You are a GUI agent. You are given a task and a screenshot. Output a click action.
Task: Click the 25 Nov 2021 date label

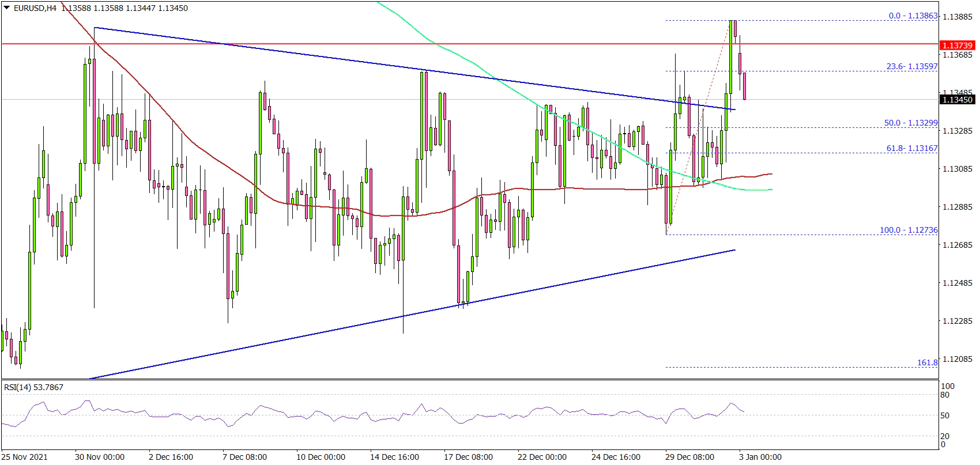[x=24, y=457]
